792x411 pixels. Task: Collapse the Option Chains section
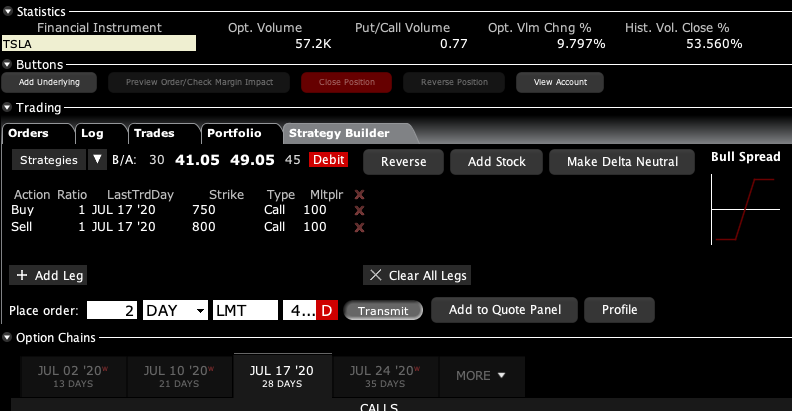point(8,338)
